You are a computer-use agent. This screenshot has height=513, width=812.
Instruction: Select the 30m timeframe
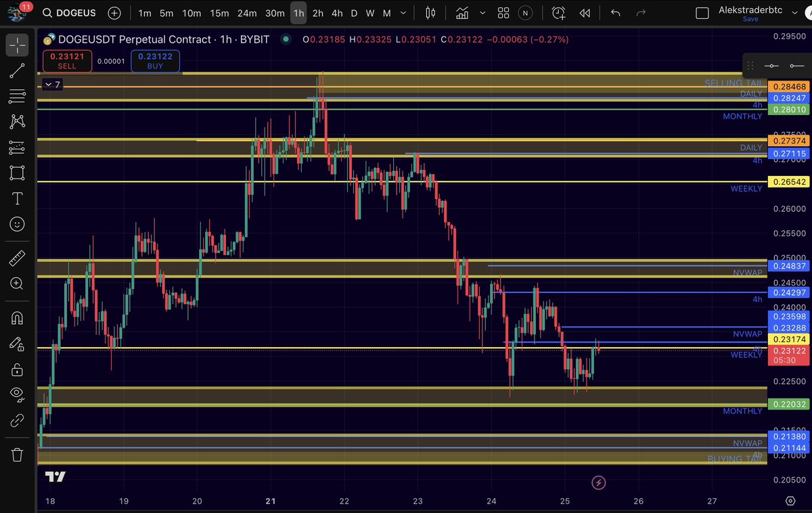(x=275, y=13)
